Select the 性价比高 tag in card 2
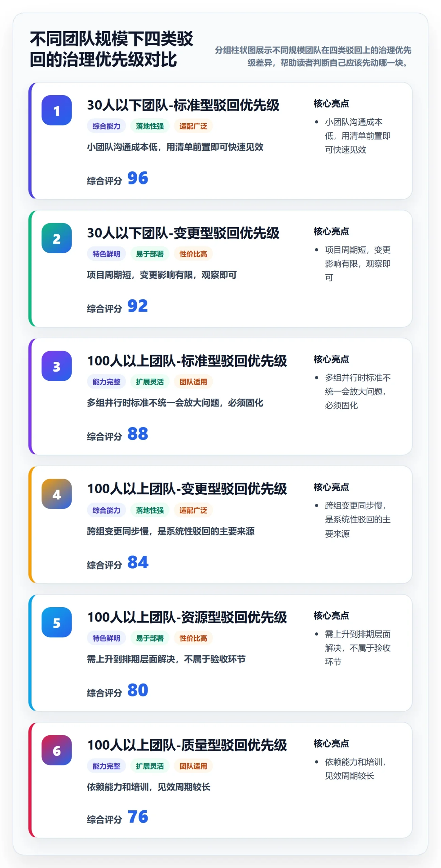This screenshot has width=441, height=868. [x=193, y=254]
